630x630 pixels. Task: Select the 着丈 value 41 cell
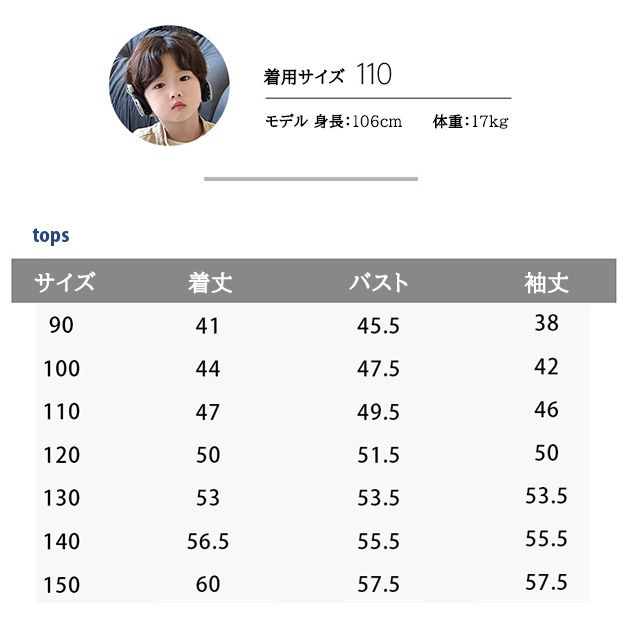tap(208, 326)
